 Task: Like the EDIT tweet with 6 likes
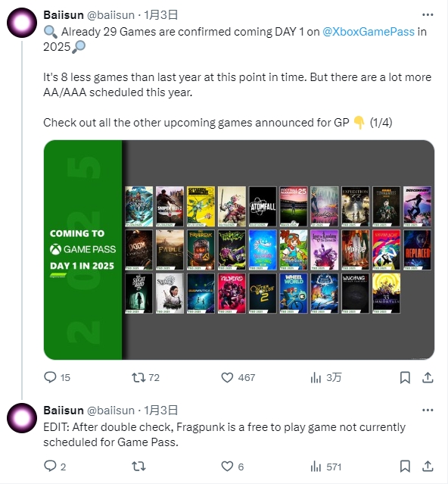coord(232,466)
